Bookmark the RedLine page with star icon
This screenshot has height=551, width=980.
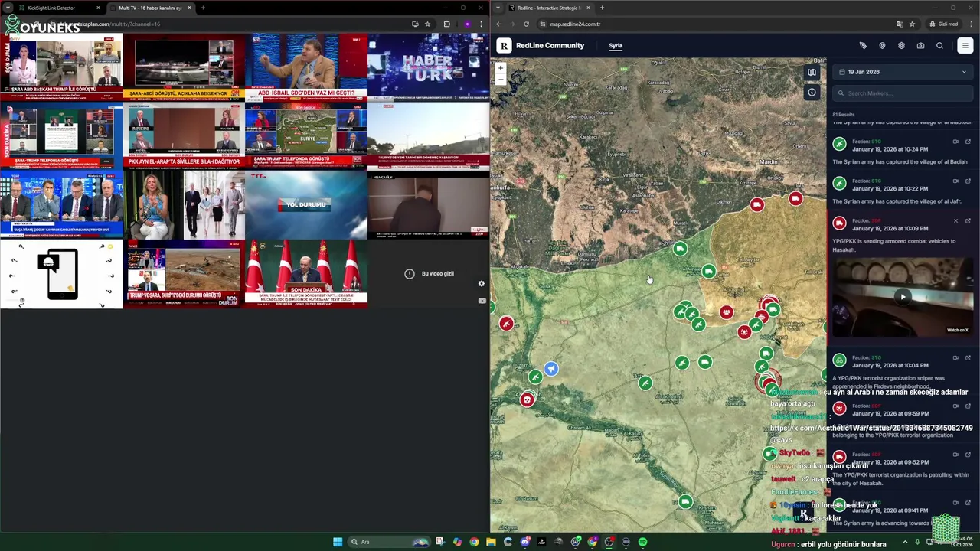point(912,24)
